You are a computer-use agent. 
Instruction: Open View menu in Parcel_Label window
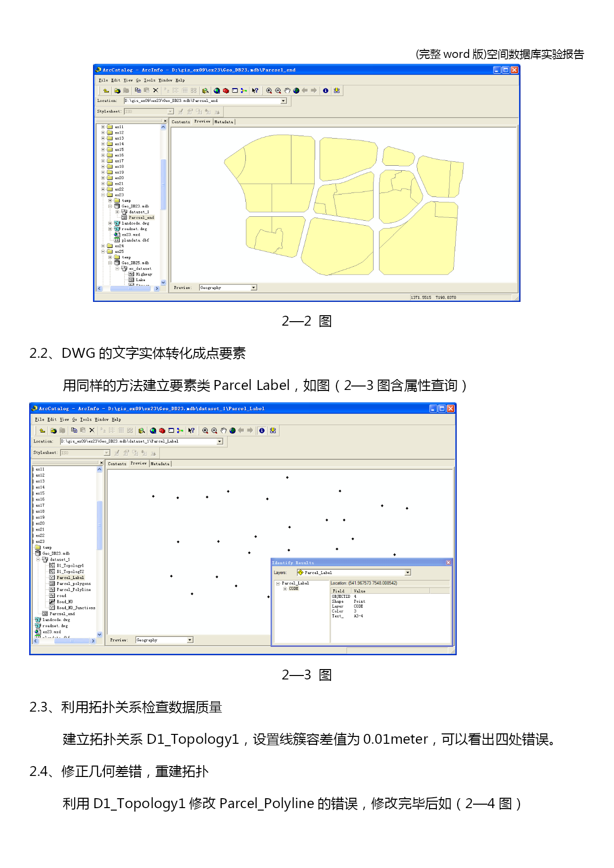pyautogui.click(x=64, y=420)
